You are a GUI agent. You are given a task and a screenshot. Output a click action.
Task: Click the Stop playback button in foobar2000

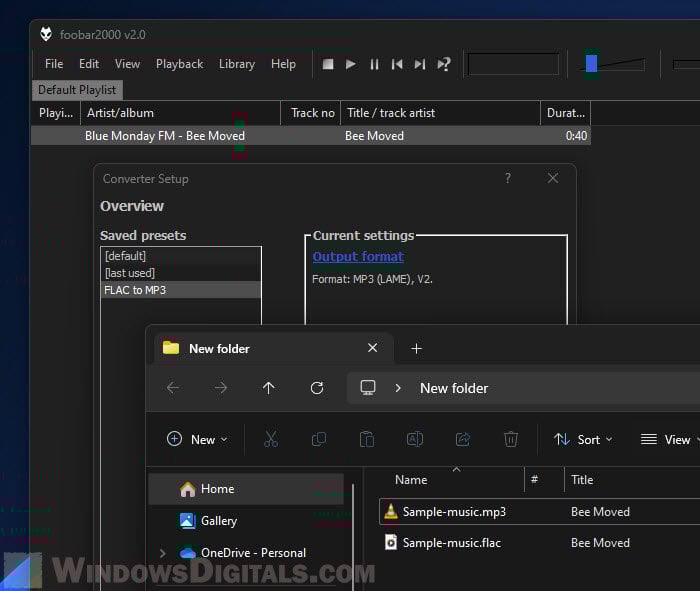coord(328,64)
